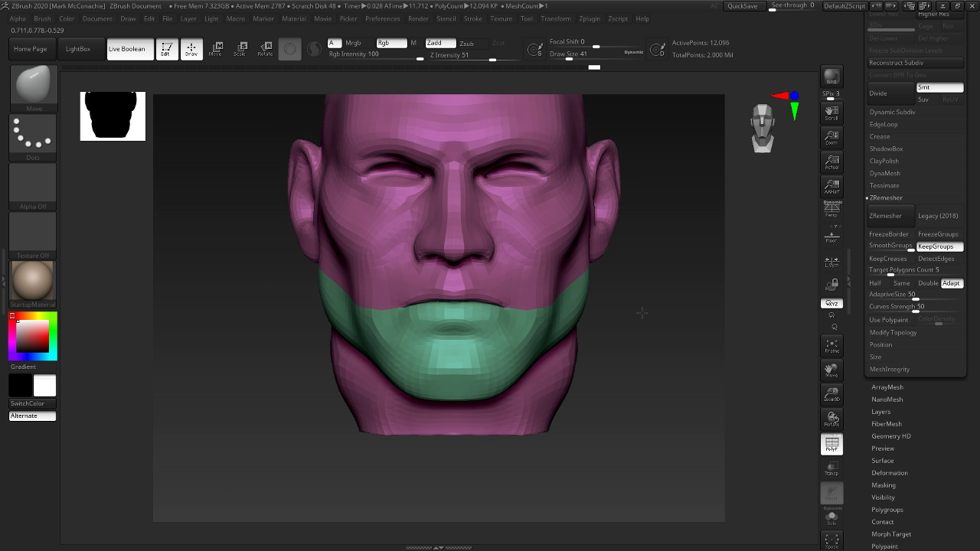Open the Render menu
The height and width of the screenshot is (551, 980).
[418, 18]
